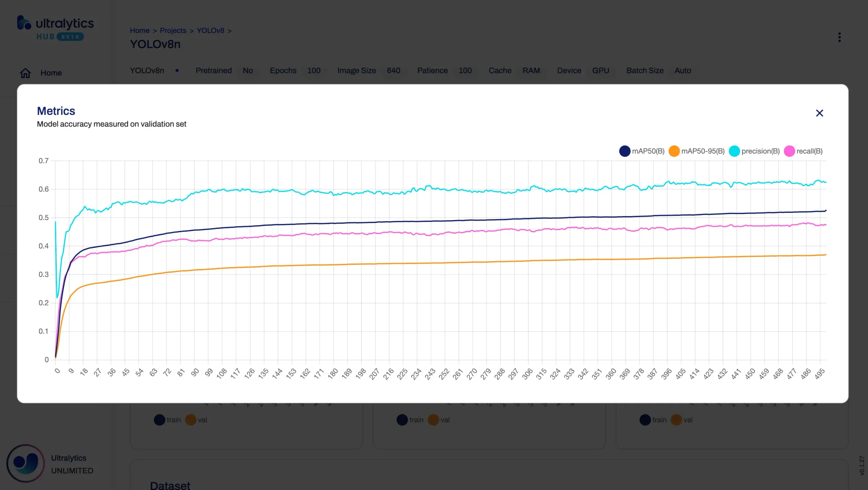Click the dark blue mAP50 line's end point
The height and width of the screenshot is (490, 868).
(826, 211)
